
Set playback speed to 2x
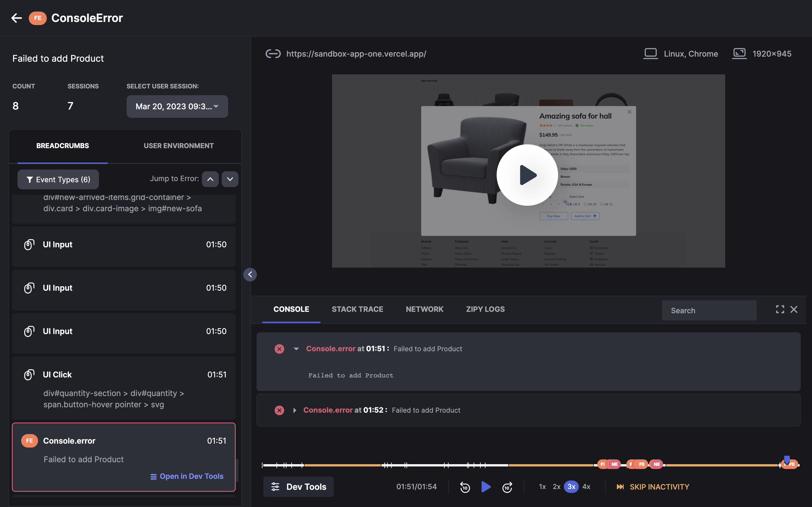point(556,486)
